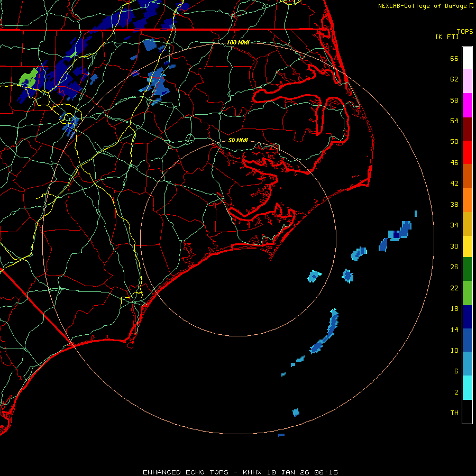Click the 'TOPS' legend heading
476x476 pixels.
click(465, 31)
